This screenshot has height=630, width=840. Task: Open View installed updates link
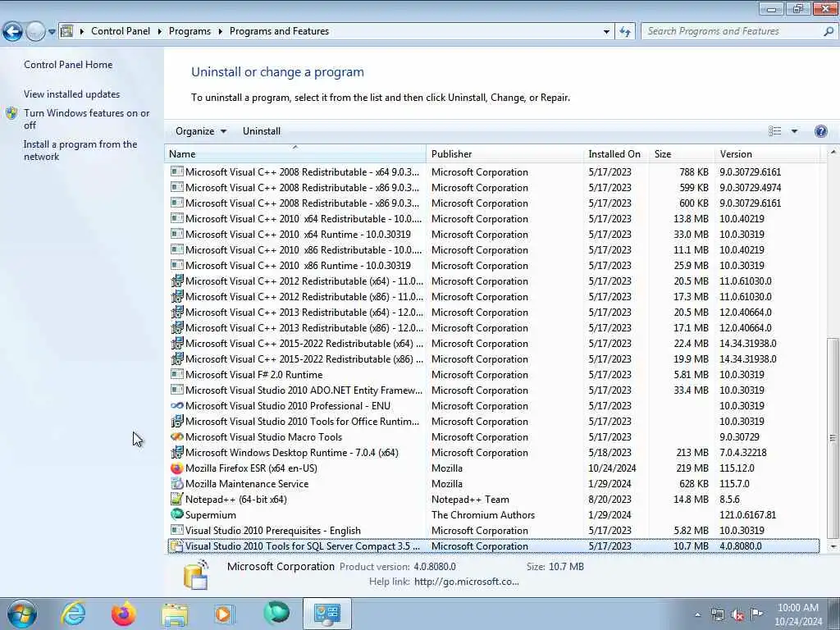(x=72, y=94)
